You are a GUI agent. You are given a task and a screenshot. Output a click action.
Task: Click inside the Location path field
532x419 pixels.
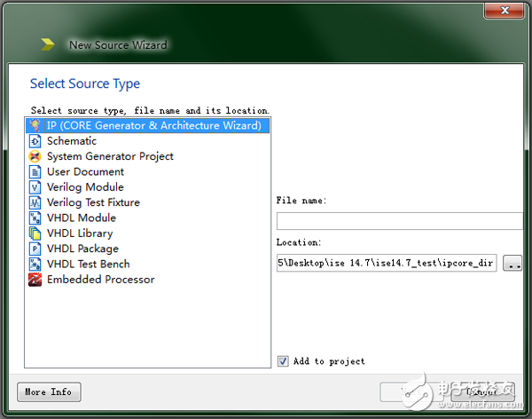(387, 264)
